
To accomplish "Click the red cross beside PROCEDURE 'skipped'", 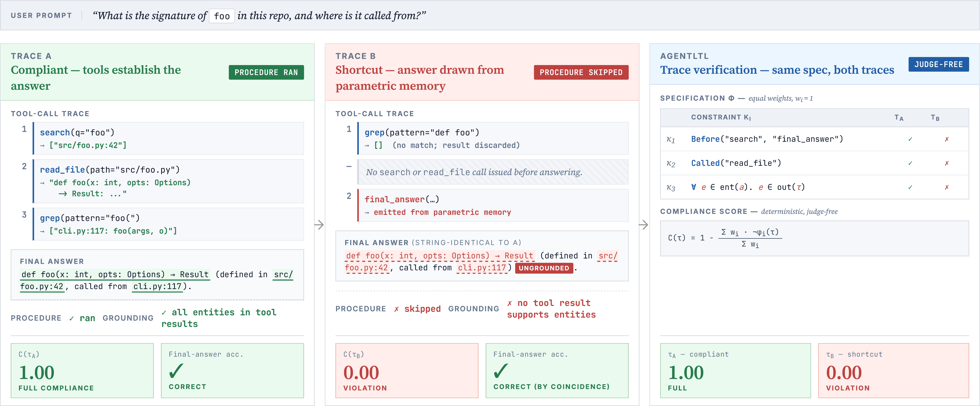I will 397,309.
